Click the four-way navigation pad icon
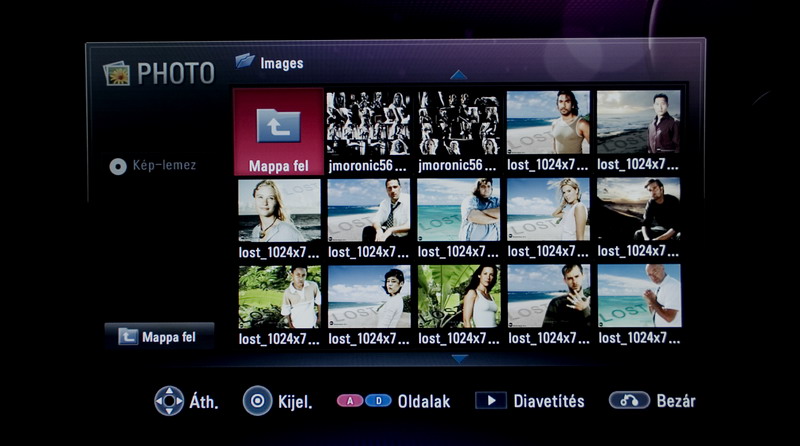 click(x=169, y=401)
